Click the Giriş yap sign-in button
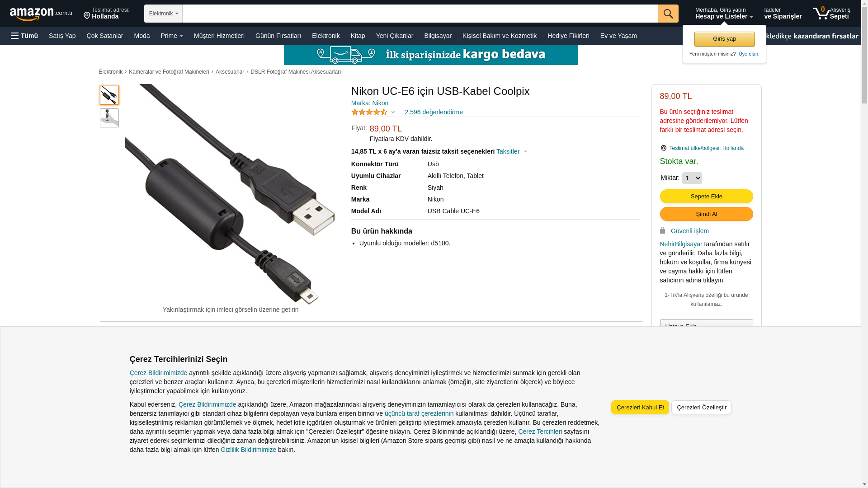Viewport: 868px width, 488px height. pos(724,39)
